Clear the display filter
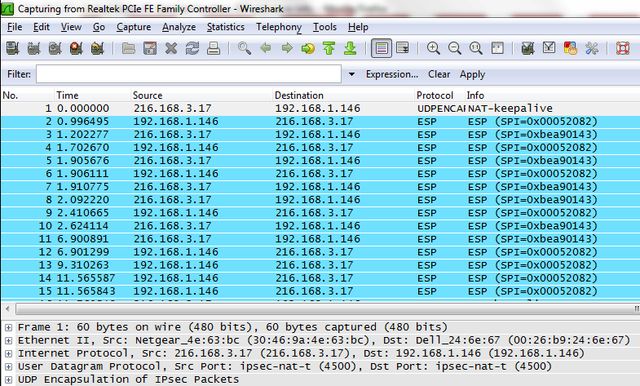Screen dimensions: 640x386 [439, 74]
